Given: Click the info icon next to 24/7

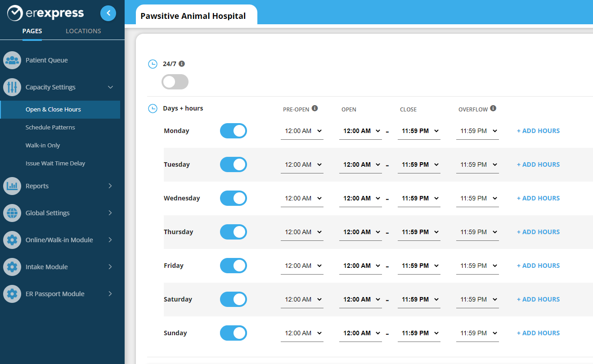Looking at the screenshot, I should point(182,64).
